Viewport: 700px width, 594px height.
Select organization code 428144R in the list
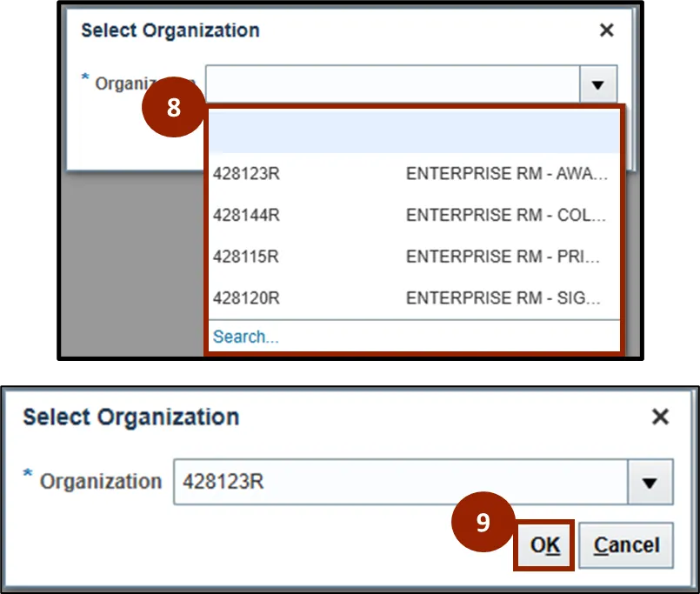coord(246,216)
